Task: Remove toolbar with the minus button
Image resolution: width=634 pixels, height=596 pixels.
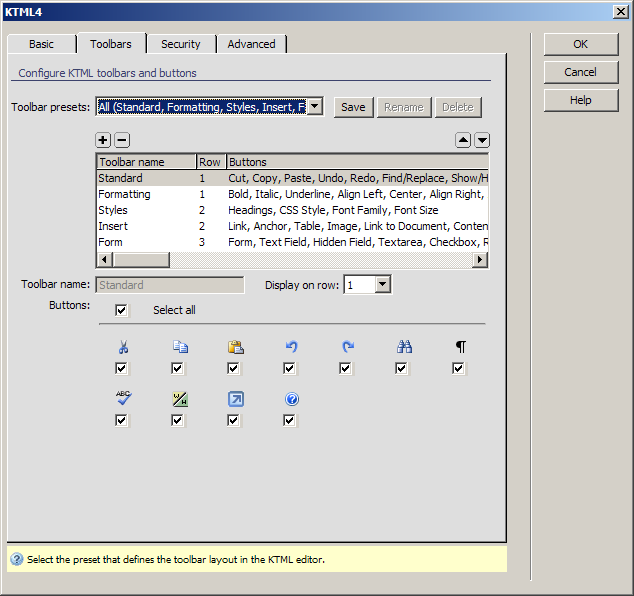Action: 122,140
